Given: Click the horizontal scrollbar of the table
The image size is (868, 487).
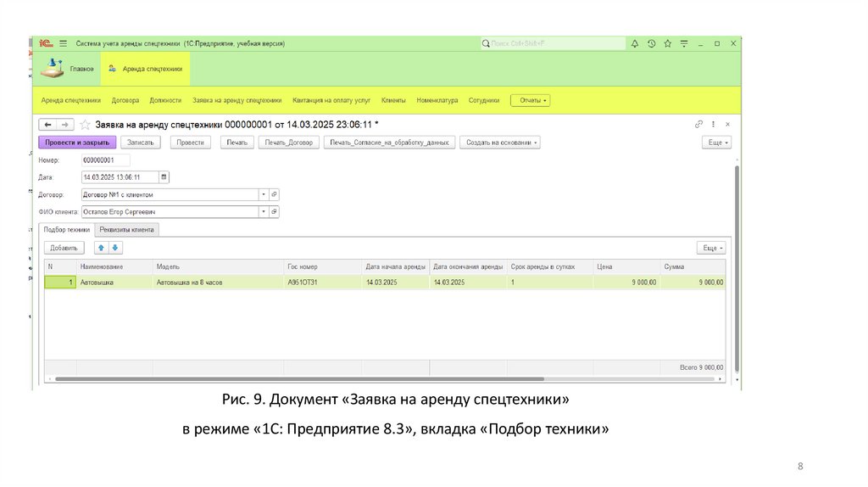Looking at the screenshot, I should pos(299,379).
